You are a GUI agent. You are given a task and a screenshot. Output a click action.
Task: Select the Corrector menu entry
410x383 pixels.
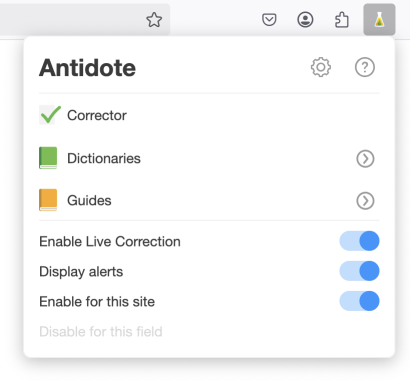tap(209, 115)
